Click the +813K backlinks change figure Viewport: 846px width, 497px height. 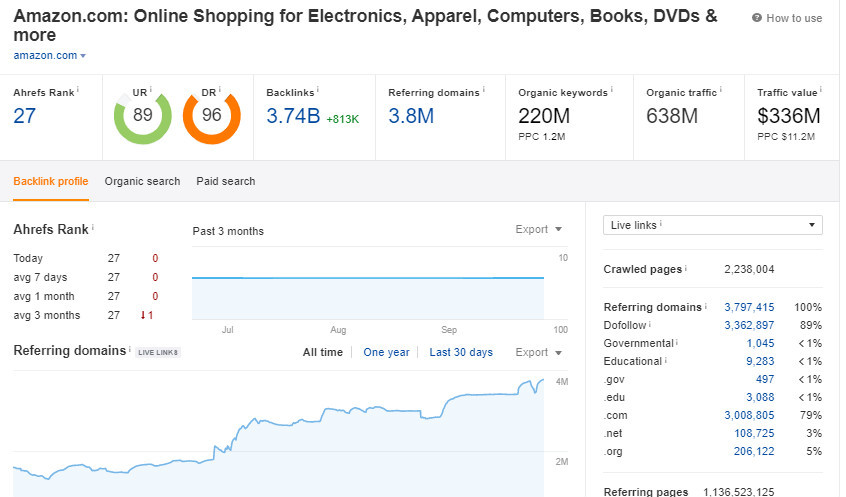click(x=343, y=119)
